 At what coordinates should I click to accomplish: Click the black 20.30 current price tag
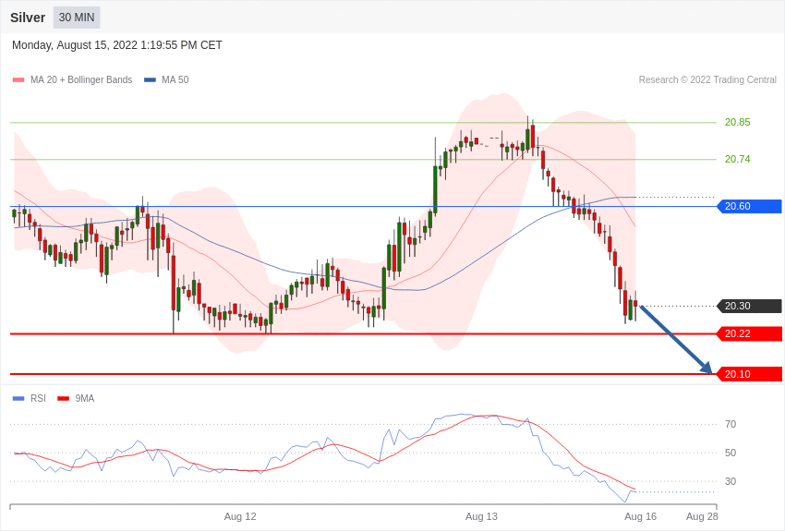click(x=750, y=306)
